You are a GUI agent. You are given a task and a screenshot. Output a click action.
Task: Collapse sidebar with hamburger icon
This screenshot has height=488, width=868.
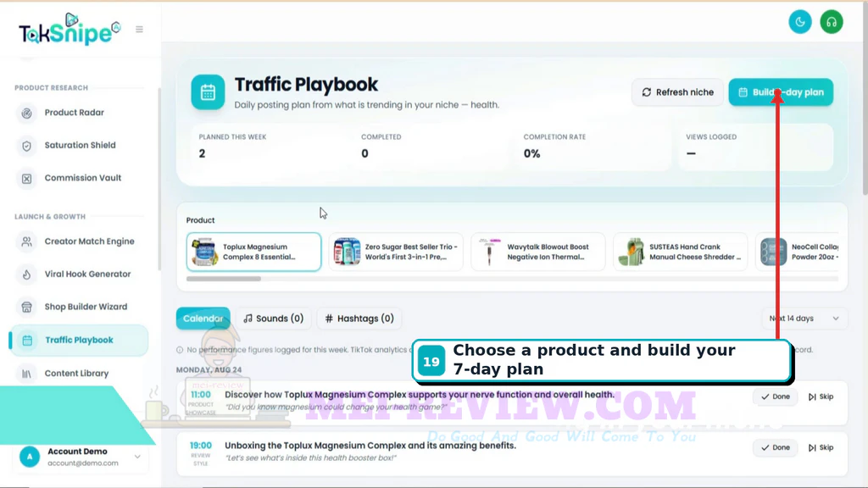click(140, 30)
